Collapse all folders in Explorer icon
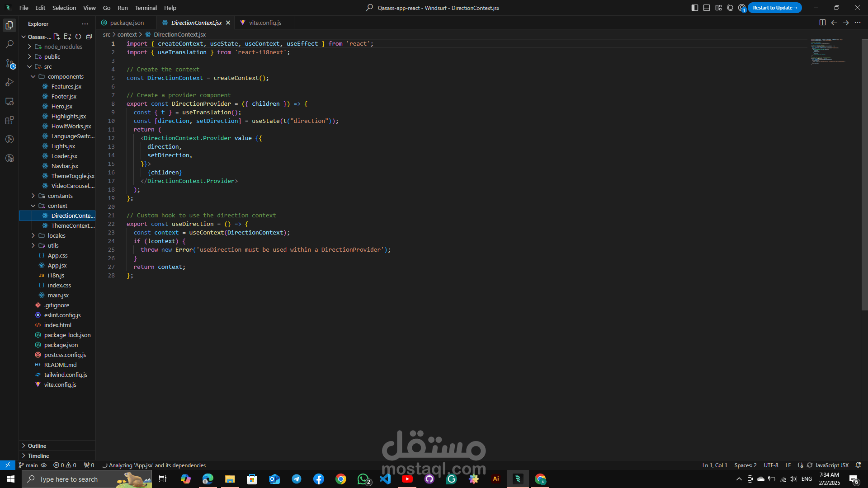 pyautogui.click(x=89, y=37)
